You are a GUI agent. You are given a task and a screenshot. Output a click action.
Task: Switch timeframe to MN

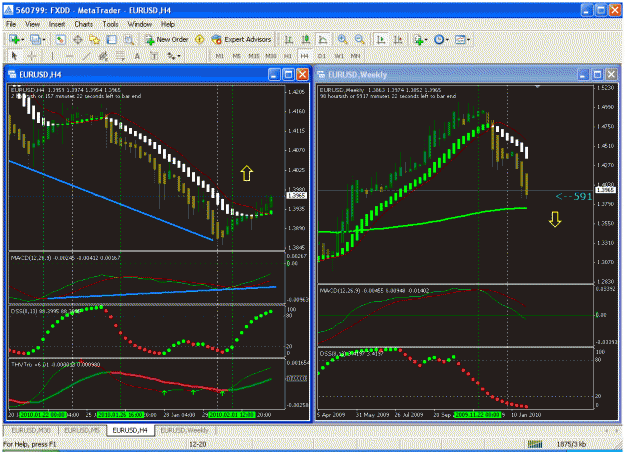click(x=356, y=56)
